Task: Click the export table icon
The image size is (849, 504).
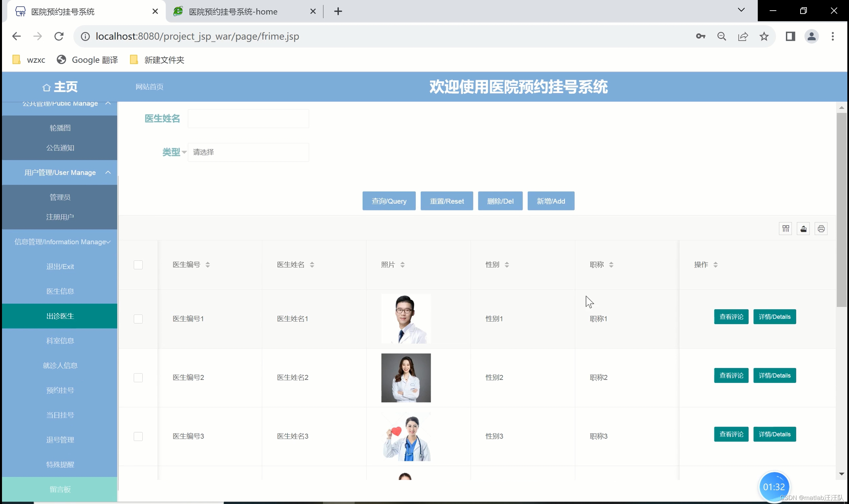Action: (803, 229)
